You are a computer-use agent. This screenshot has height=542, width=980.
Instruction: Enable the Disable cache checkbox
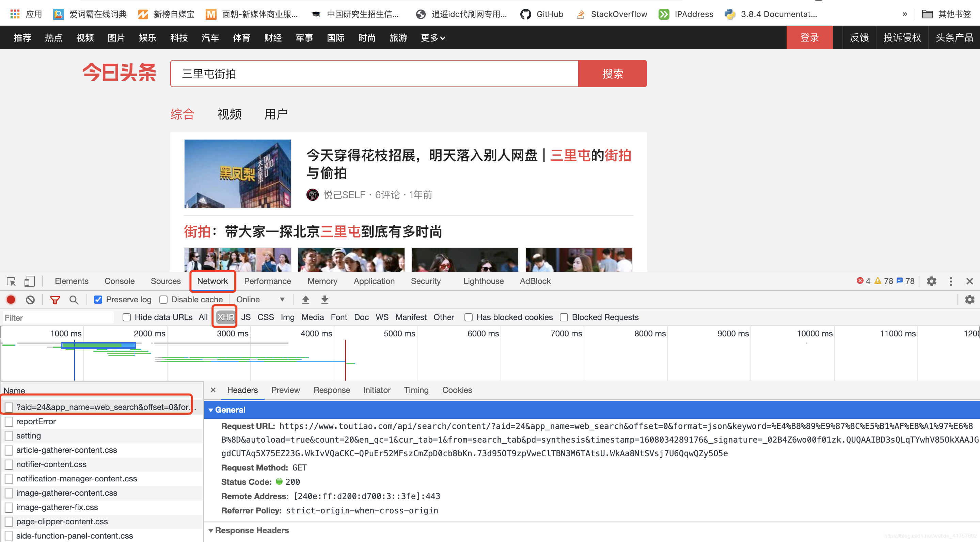(163, 299)
